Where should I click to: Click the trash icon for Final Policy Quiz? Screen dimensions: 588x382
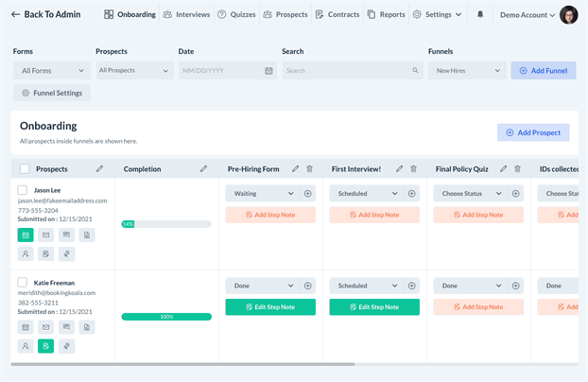point(517,169)
